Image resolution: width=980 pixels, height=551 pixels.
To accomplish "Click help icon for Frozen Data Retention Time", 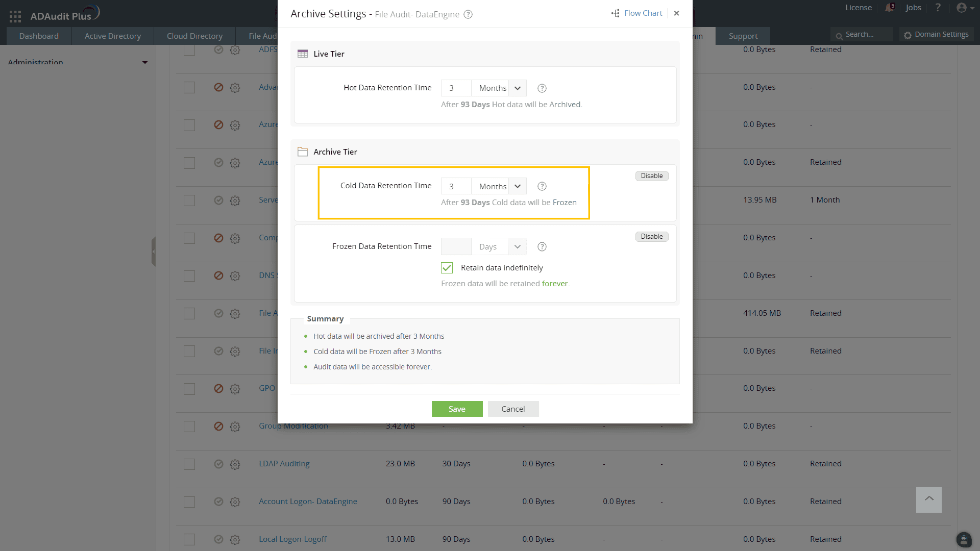I will [x=542, y=247].
